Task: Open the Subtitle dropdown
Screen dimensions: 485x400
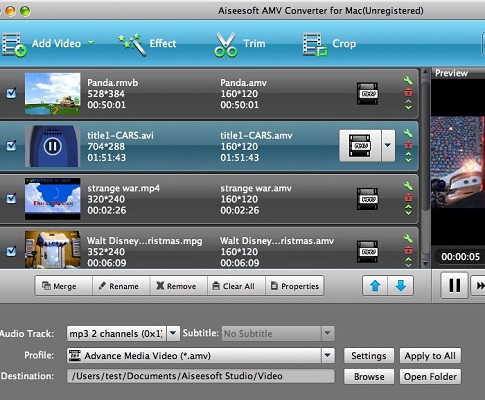Action: coord(328,333)
